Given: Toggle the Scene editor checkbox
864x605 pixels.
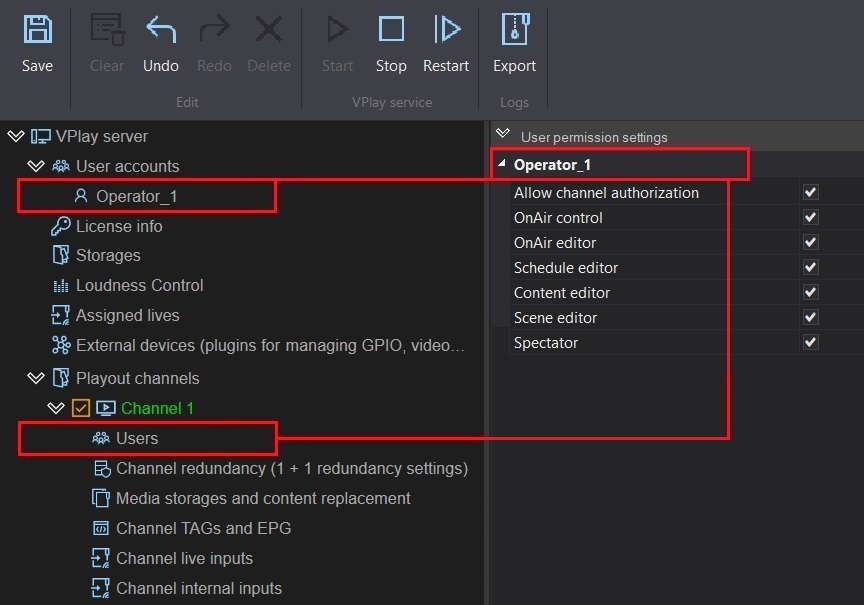Looking at the screenshot, I should click(x=811, y=317).
